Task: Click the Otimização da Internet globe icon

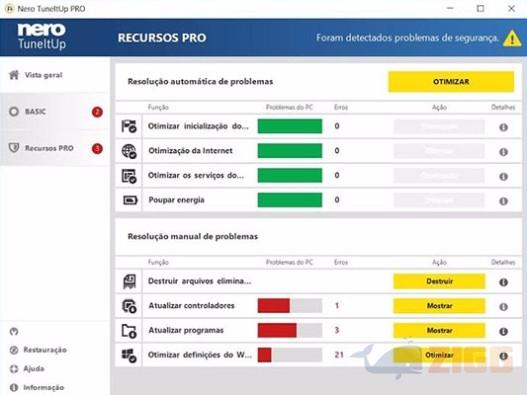Action: coord(129,151)
